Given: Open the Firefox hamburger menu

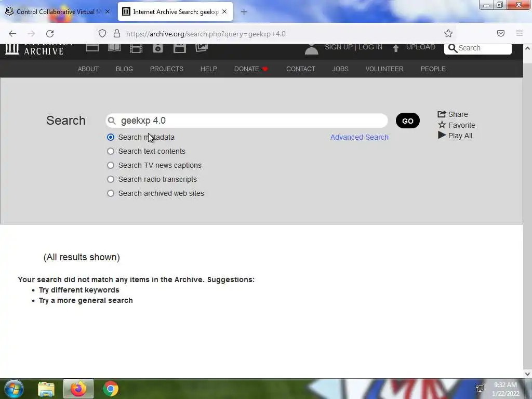Looking at the screenshot, I should (x=519, y=33).
